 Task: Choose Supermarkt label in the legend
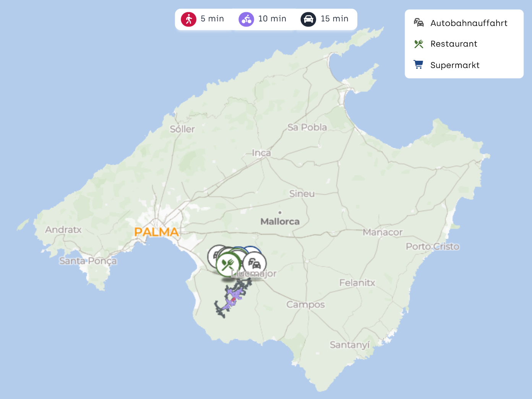click(455, 65)
